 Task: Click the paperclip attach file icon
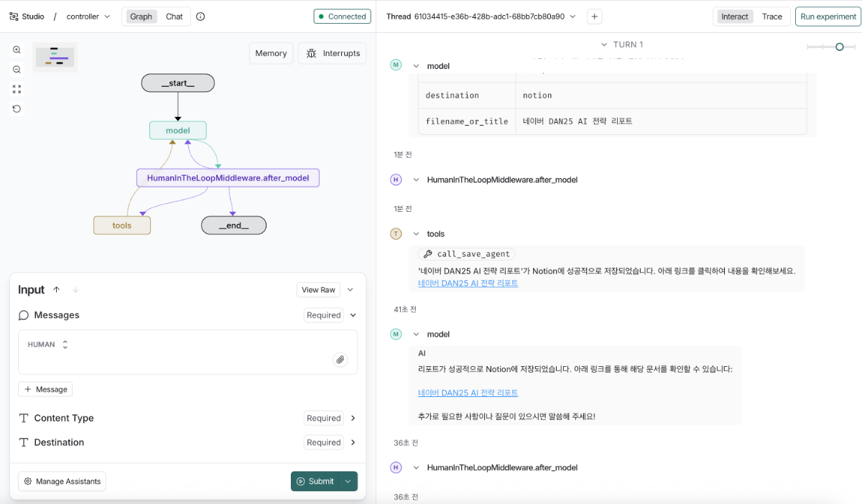click(340, 360)
